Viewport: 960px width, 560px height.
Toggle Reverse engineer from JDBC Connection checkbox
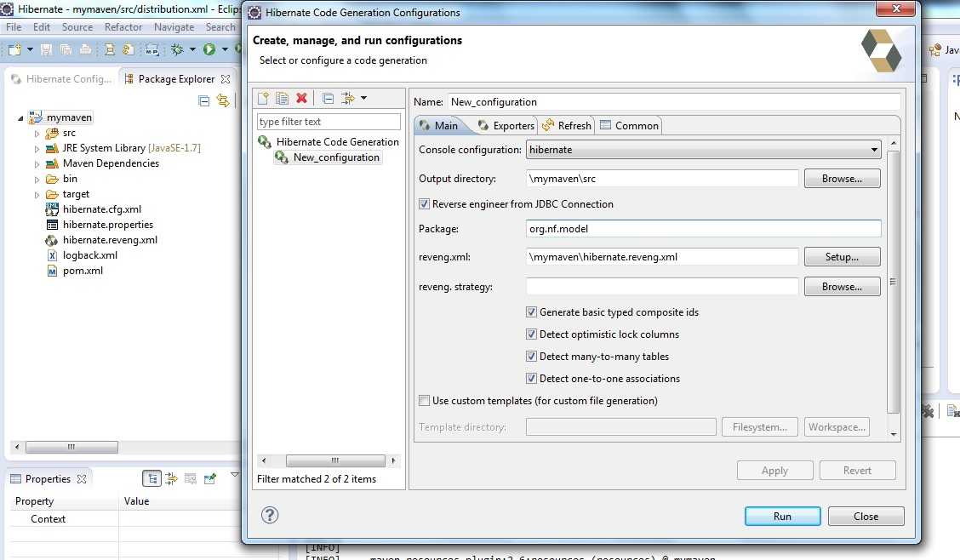tap(424, 203)
